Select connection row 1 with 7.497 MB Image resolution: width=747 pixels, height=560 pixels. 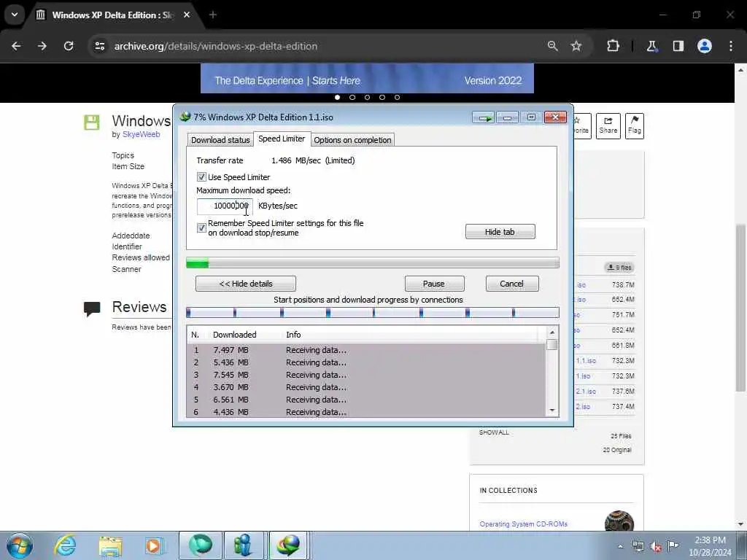coord(367,350)
